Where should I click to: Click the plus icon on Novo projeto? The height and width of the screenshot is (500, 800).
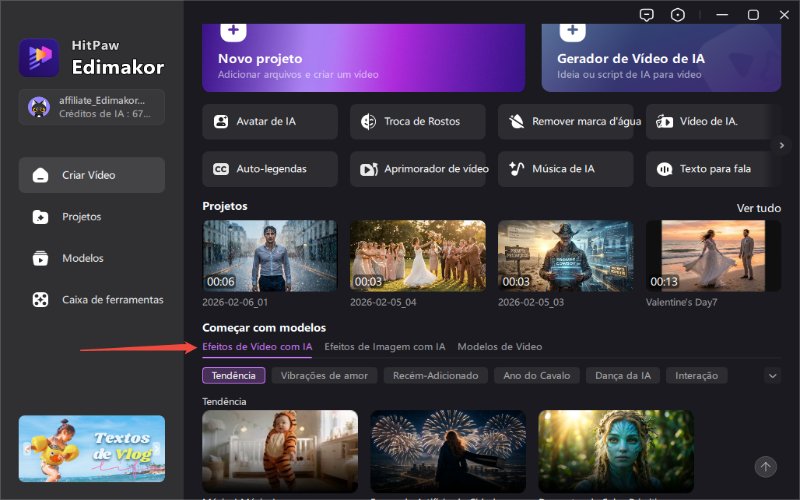233,30
